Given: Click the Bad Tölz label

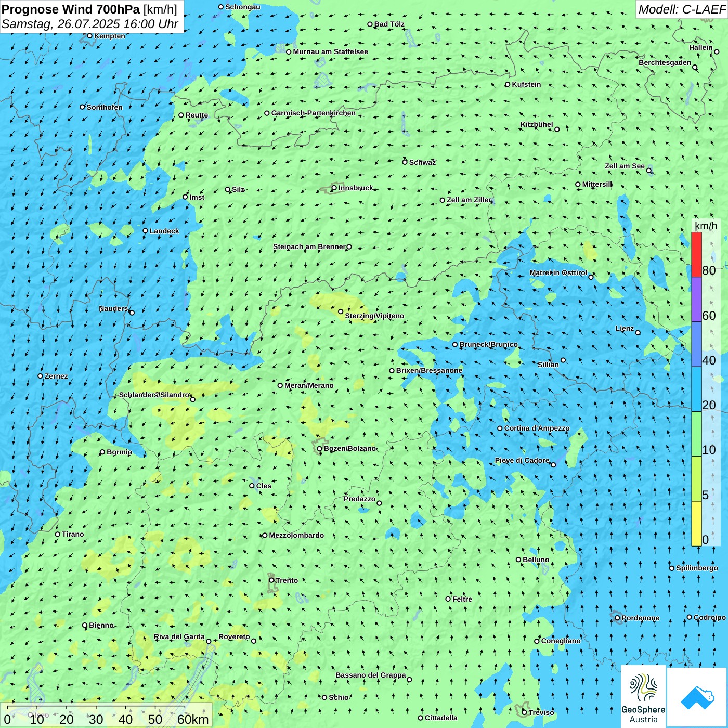Looking at the screenshot, I should pyautogui.click(x=389, y=24).
